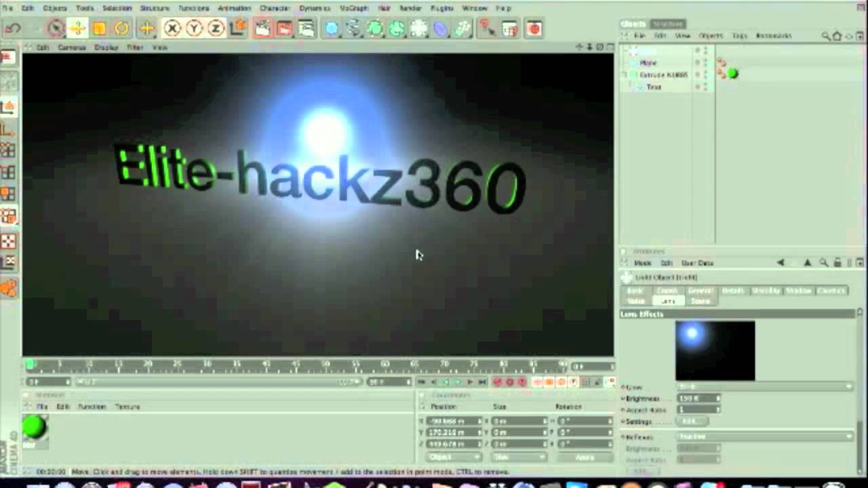This screenshot has width=868, height=488.
Task: Click the lens effect preview thumbnail
Action: 715,350
